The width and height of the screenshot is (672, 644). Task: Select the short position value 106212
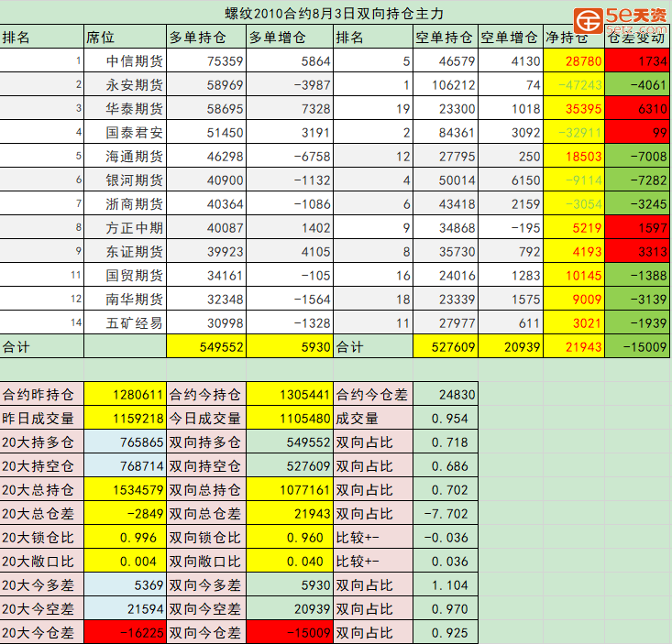point(449,85)
